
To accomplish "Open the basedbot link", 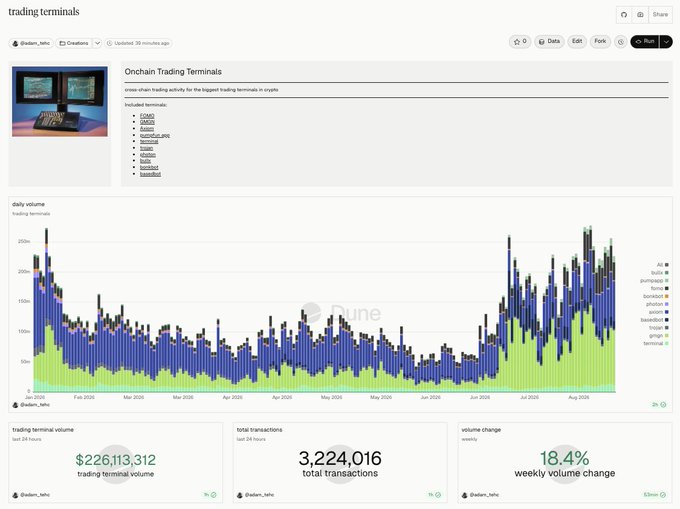I will click(150, 174).
